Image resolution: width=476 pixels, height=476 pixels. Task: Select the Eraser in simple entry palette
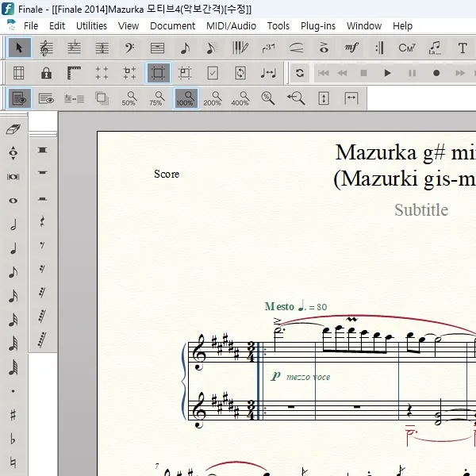(x=13, y=129)
